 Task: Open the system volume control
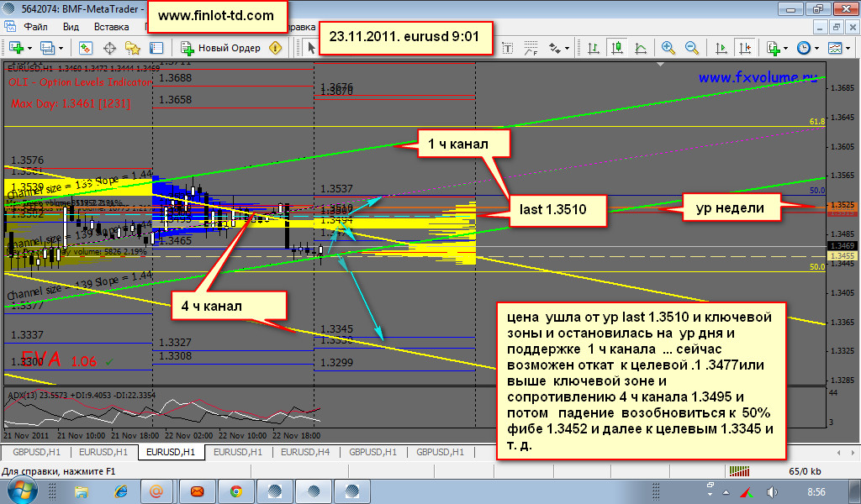pos(772,492)
